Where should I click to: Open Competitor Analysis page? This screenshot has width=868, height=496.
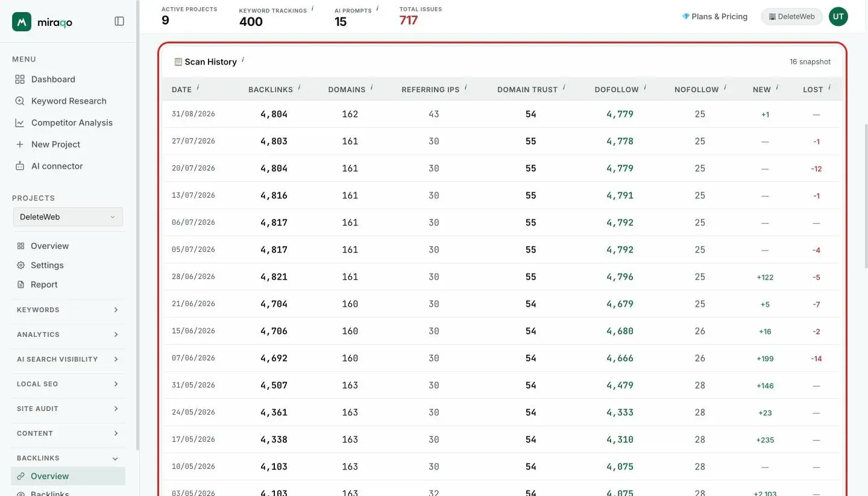click(72, 123)
